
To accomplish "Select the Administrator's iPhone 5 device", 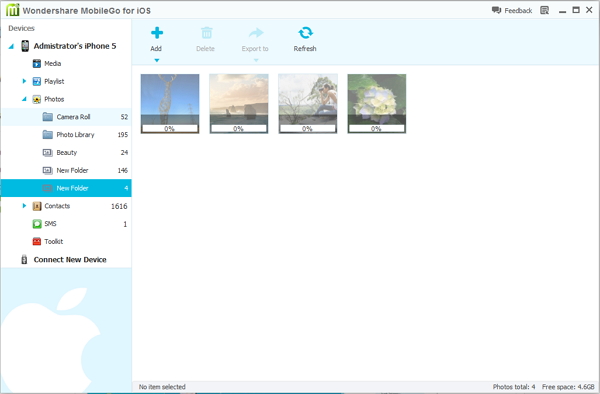I will (x=75, y=46).
